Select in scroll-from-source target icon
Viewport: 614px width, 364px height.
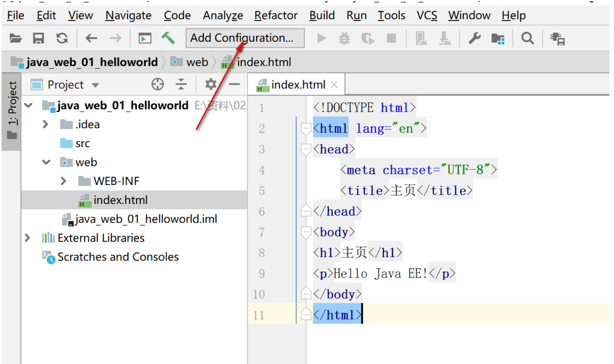[157, 84]
